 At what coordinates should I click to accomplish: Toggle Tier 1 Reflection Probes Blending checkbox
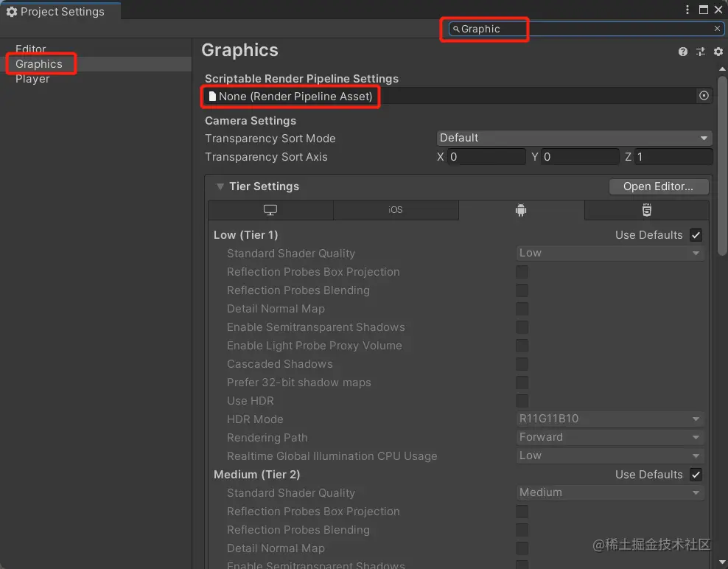click(x=522, y=290)
